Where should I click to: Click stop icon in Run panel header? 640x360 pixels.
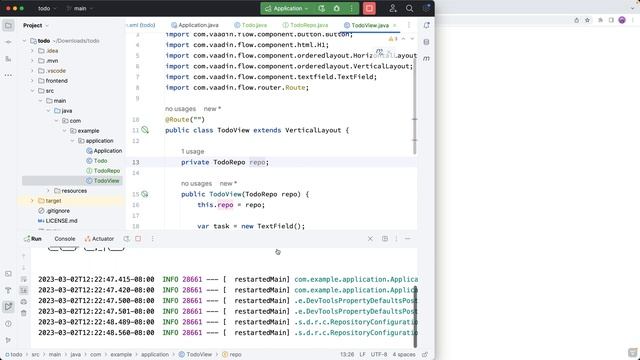[138, 238]
